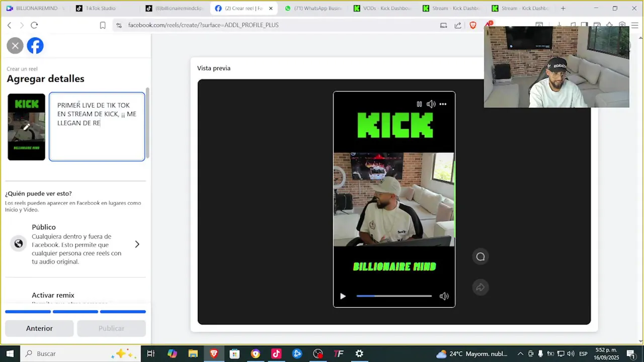644x362 pixels.
Task: Open a new browser tab
Action: (563, 8)
